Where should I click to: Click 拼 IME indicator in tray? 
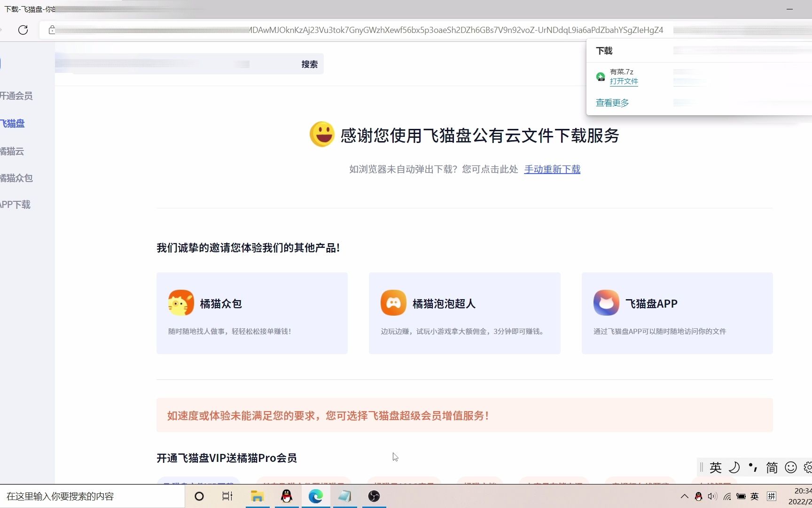pos(772,496)
